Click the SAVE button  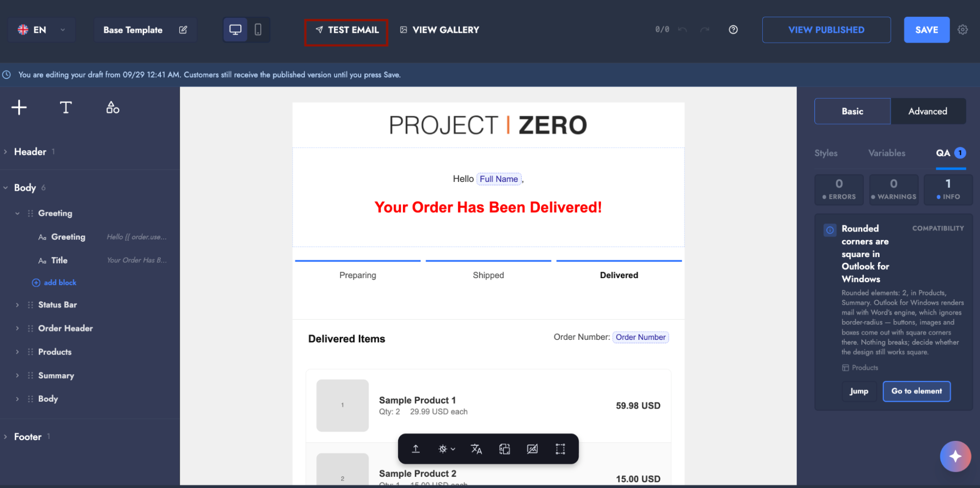click(927, 30)
